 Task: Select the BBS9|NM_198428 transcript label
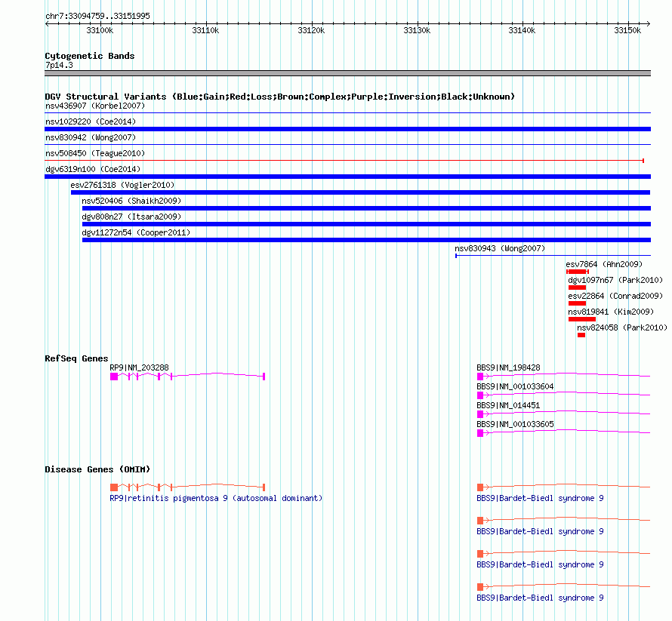508,367
